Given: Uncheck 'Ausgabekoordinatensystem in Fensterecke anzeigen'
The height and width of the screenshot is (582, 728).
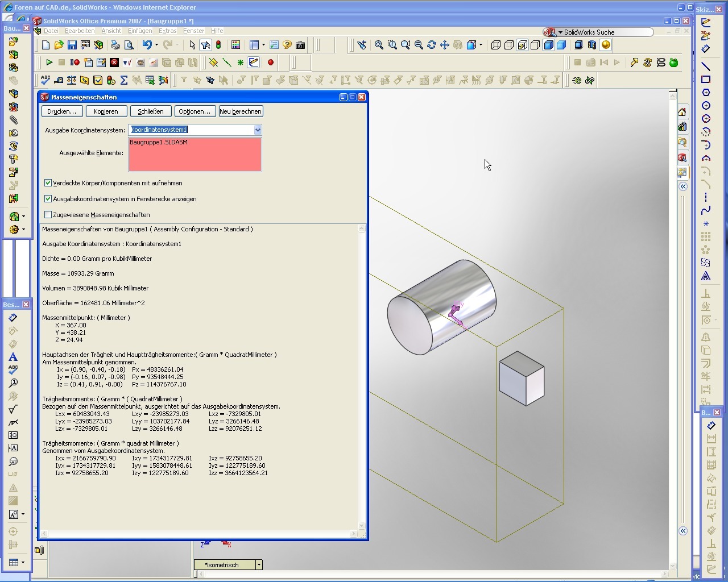Looking at the screenshot, I should click(48, 199).
